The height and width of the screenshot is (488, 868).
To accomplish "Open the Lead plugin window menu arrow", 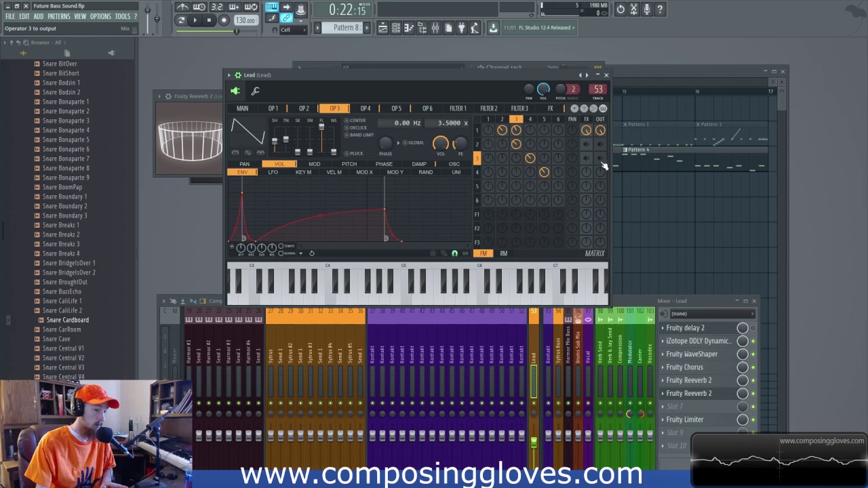I will click(229, 75).
